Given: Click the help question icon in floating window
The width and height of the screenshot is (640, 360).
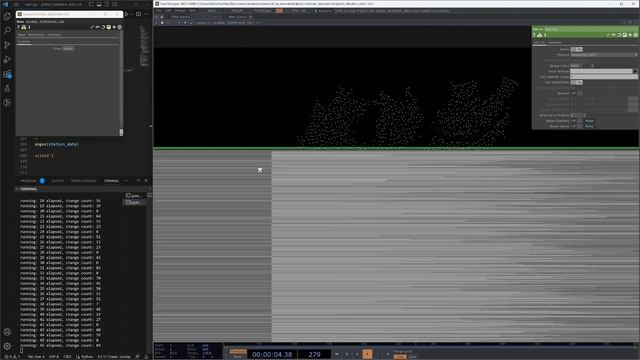Looking at the screenshot, I should tap(18, 27).
